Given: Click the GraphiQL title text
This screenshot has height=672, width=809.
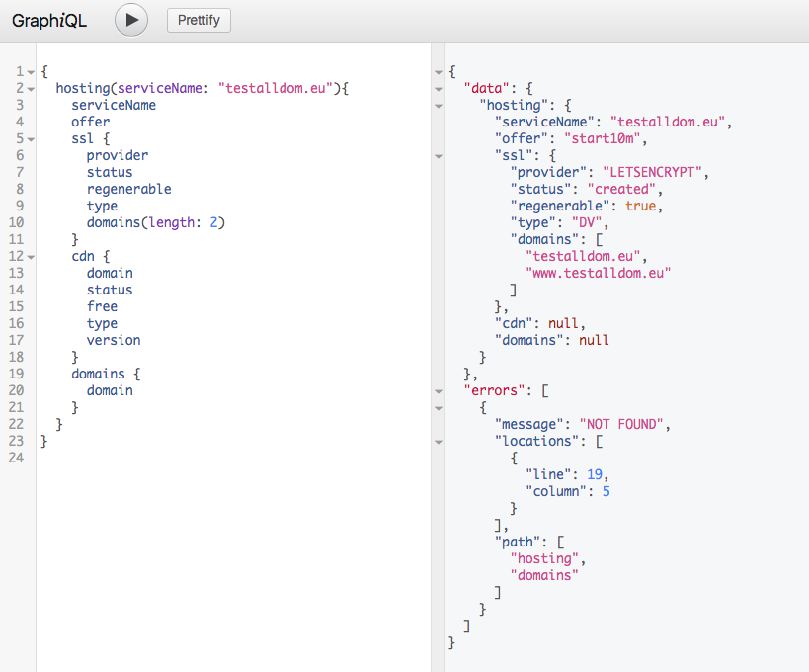Looking at the screenshot, I should tap(49, 21).
